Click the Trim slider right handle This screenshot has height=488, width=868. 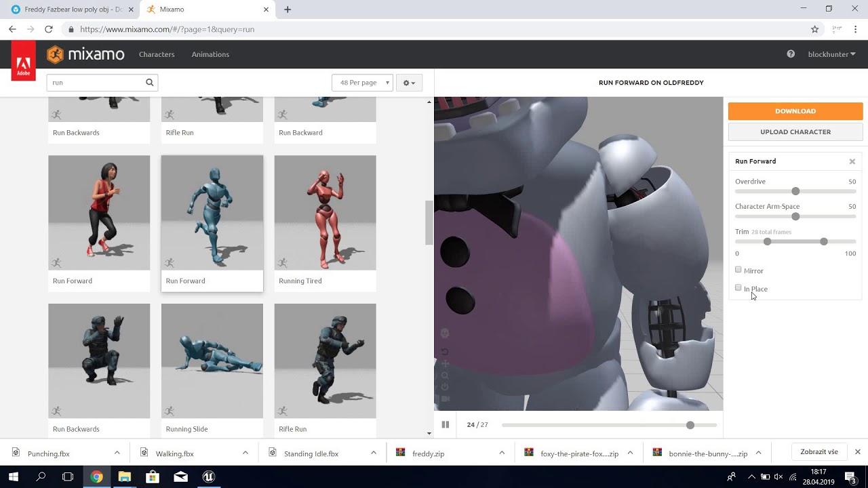(823, 241)
